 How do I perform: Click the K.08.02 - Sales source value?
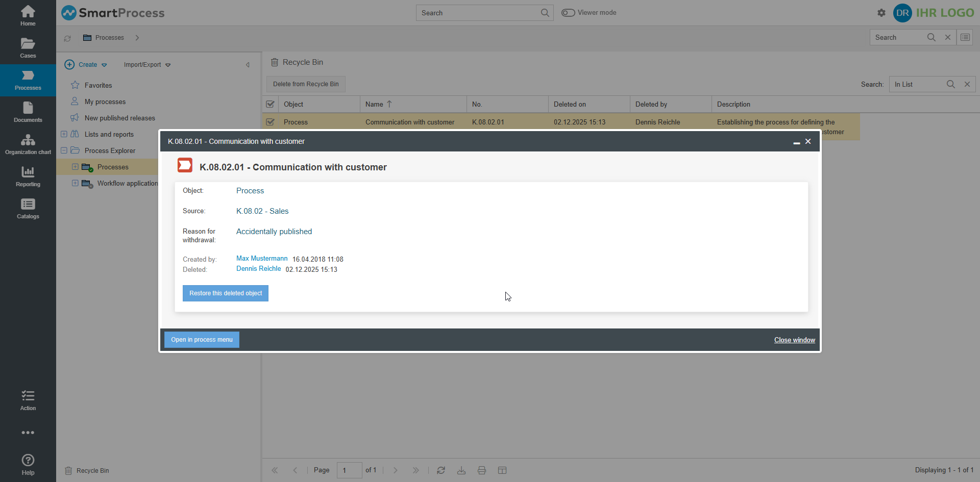[262, 211]
